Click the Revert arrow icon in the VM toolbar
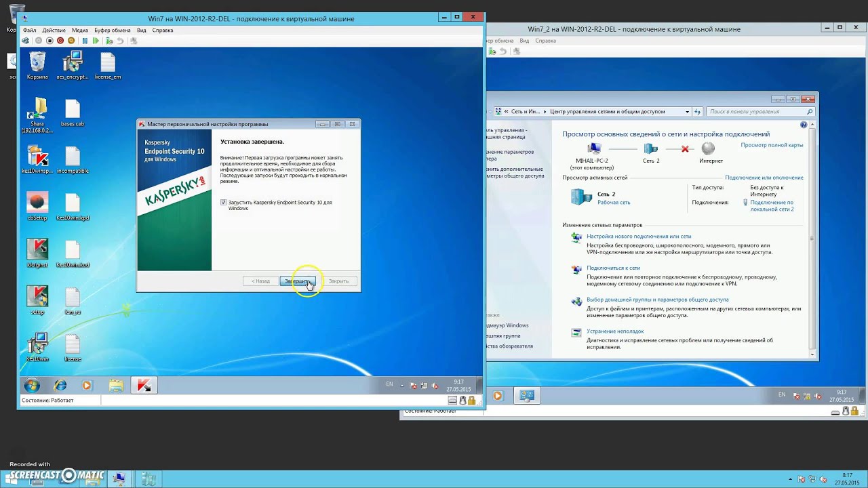Image resolution: width=868 pixels, height=488 pixels. [120, 41]
